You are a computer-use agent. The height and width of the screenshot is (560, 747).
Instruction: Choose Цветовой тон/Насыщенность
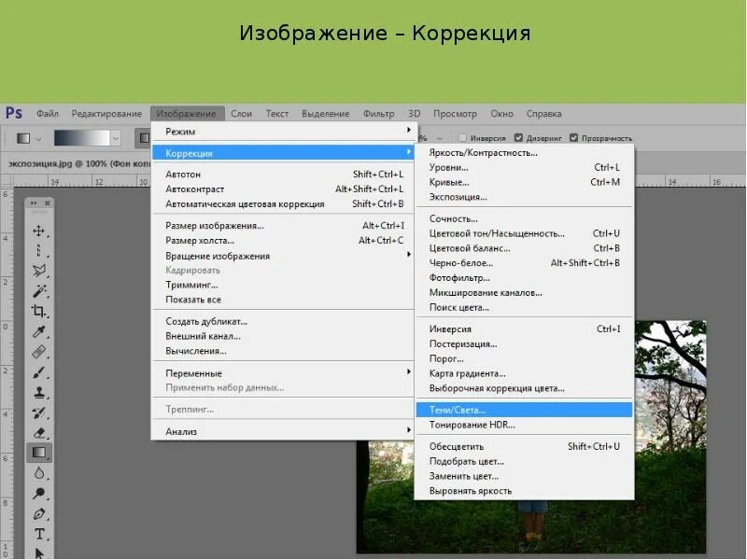tap(524, 234)
